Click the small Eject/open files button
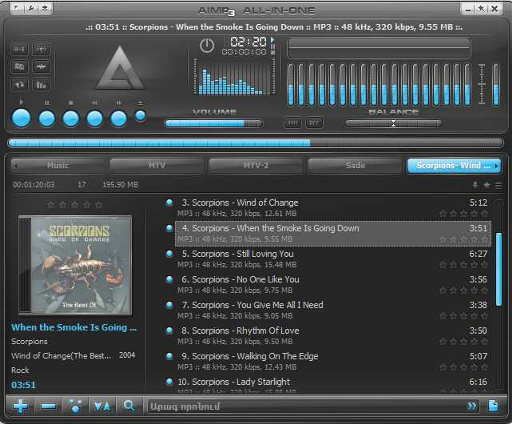 point(140,116)
